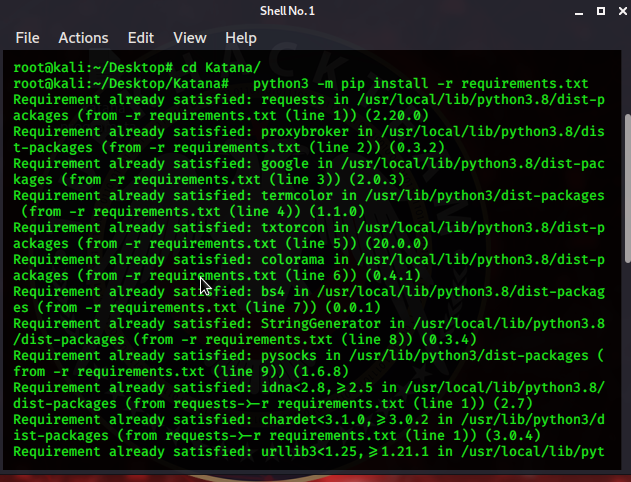The image size is (631, 482).
Task: Click the 'txtorcon' package name
Action: click(x=293, y=227)
